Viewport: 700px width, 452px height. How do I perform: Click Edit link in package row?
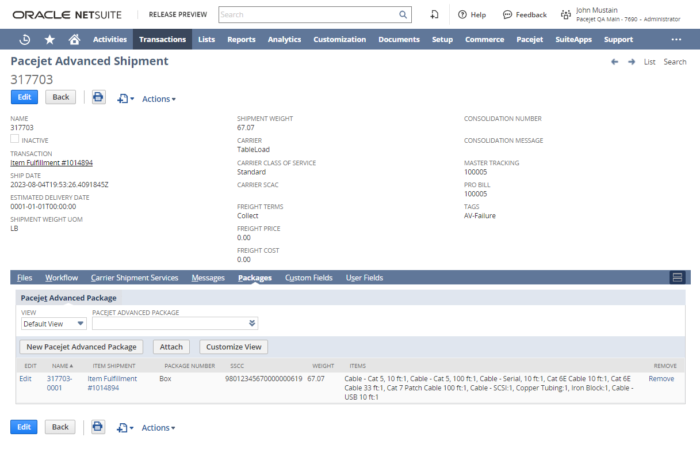tap(25, 378)
